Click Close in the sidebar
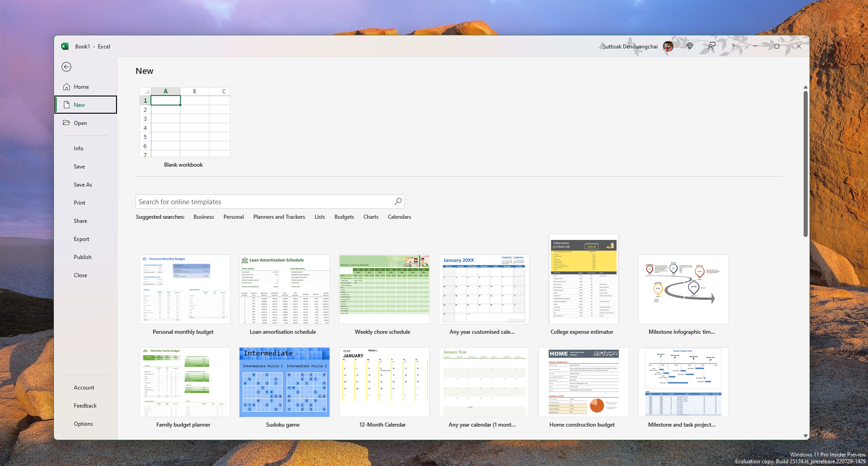This screenshot has height=466, width=868. click(x=81, y=275)
